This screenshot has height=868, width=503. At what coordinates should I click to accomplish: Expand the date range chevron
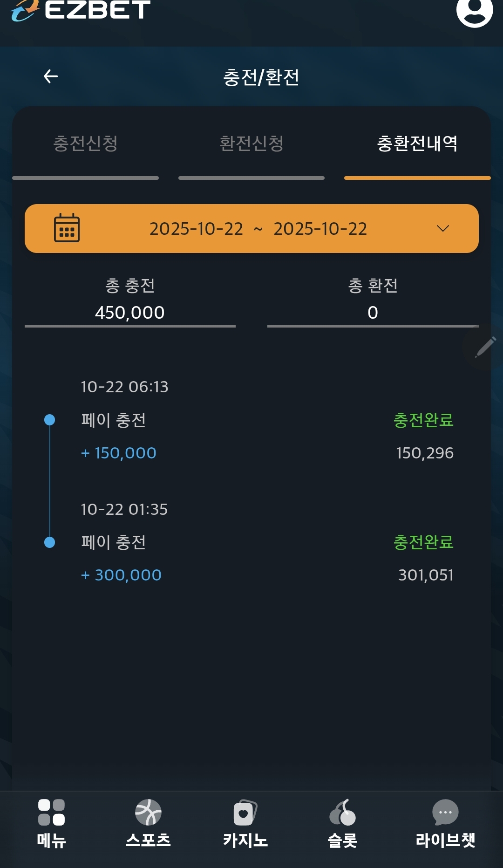[443, 228]
